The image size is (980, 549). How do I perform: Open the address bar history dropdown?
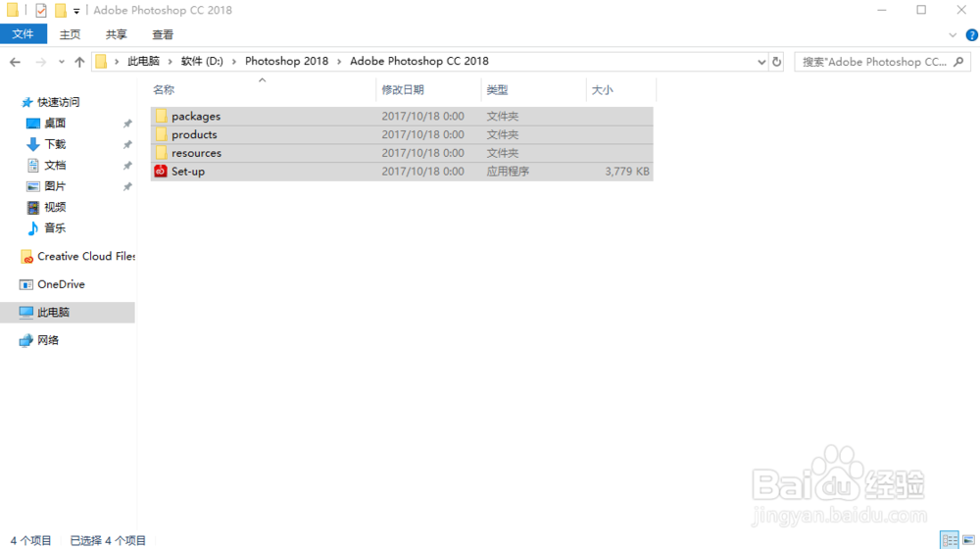[x=761, y=62]
